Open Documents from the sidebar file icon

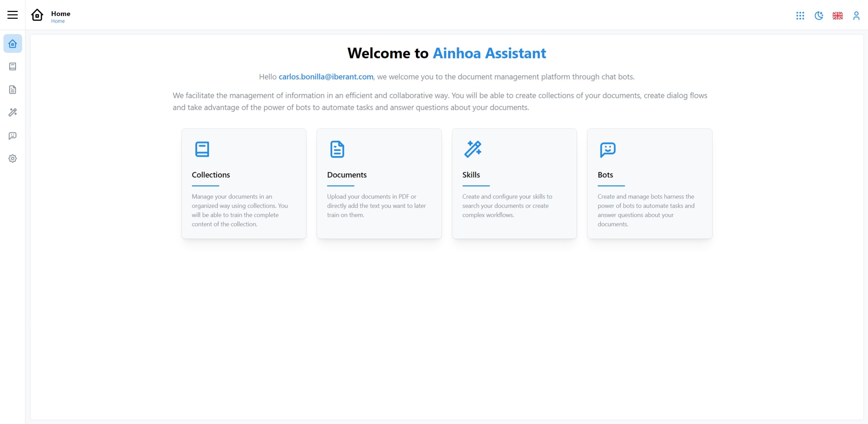click(13, 90)
